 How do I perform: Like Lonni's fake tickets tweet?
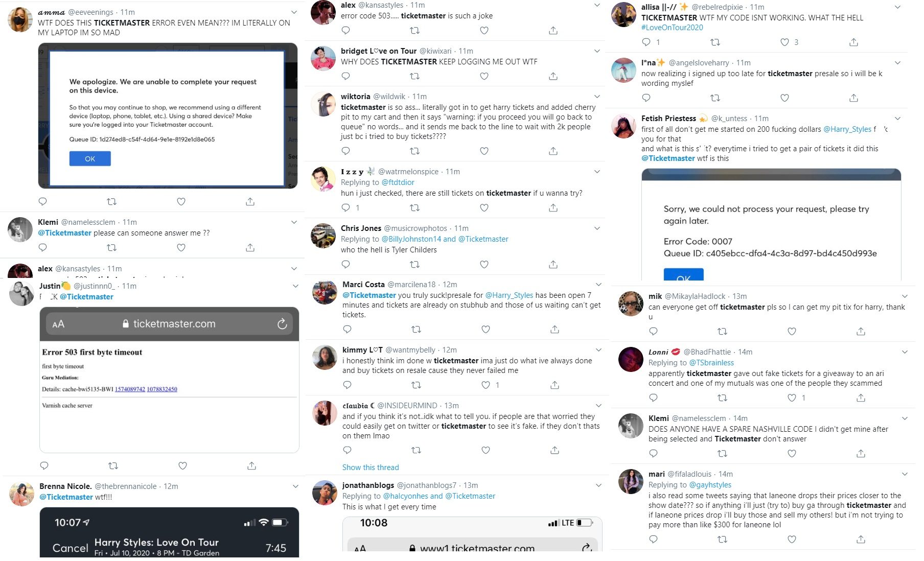click(792, 398)
